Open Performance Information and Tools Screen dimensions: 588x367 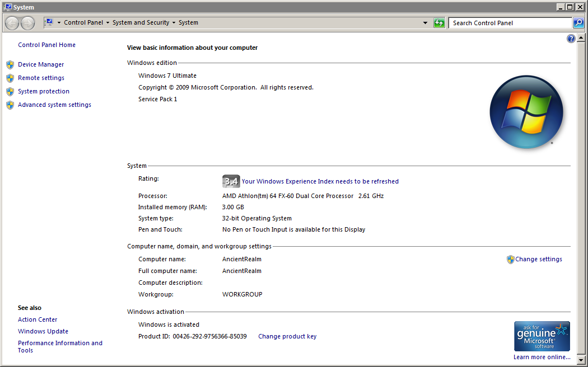click(60, 347)
